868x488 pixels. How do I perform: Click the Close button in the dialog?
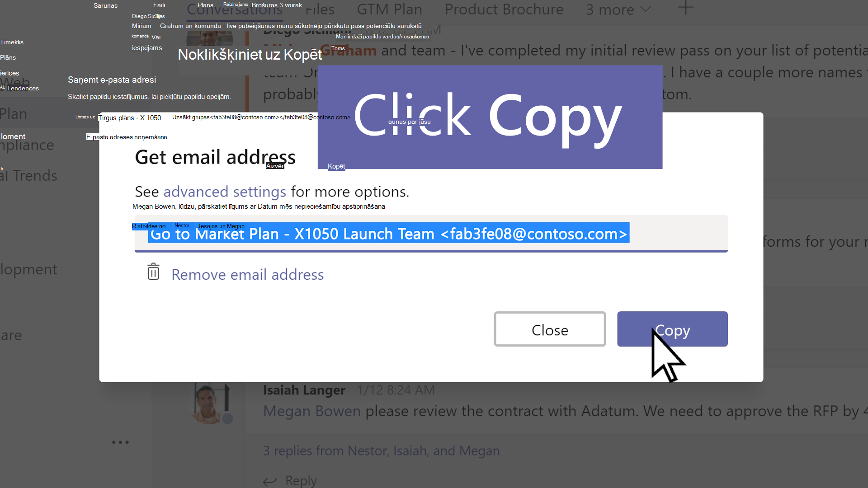pyautogui.click(x=550, y=329)
